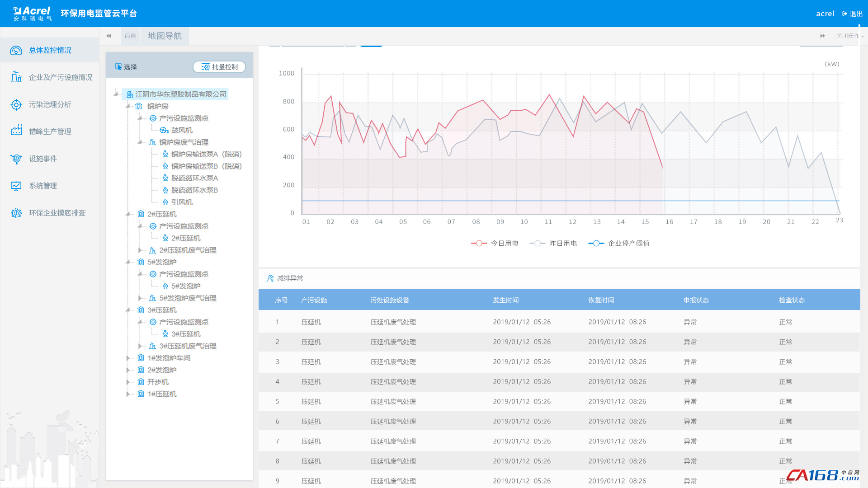Click 异常 status in row 5
The height and width of the screenshot is (488, 868).
(x=690, y=402)
